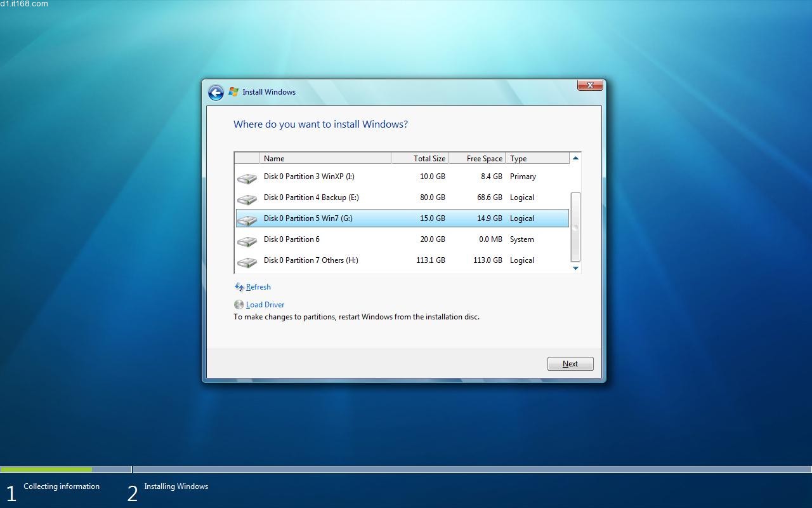The height and width of the screenshot is (508, 812).
Task: Click the "Where do you want to install Windows?" heading
Action: (320, 124)
